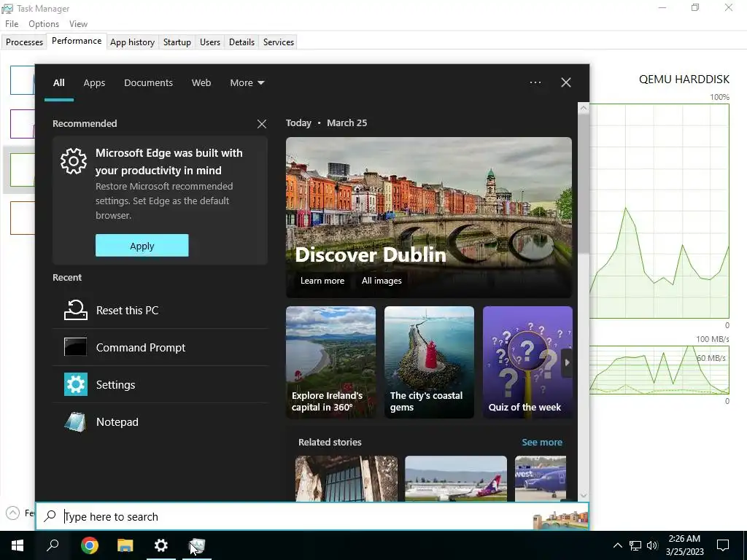Click the taskbar search icon

(53, 545)
